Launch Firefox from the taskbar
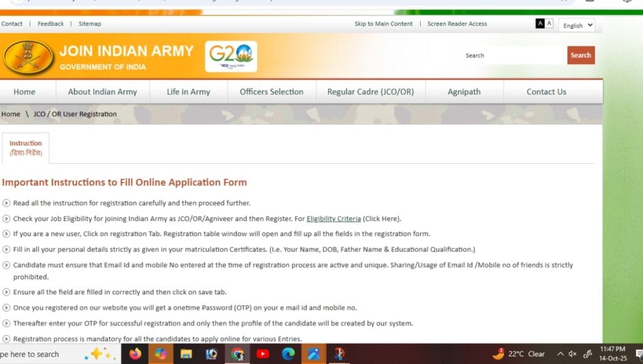 point(136,354)
